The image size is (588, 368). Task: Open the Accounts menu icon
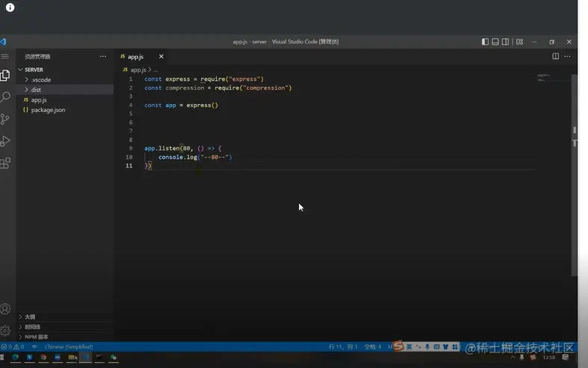coord(5,309)
